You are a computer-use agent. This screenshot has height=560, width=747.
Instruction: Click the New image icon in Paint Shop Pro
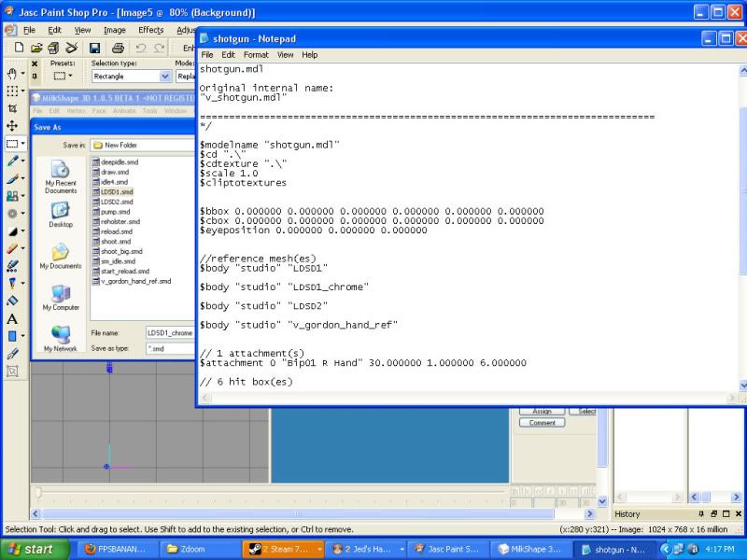(x=19, y=48)
